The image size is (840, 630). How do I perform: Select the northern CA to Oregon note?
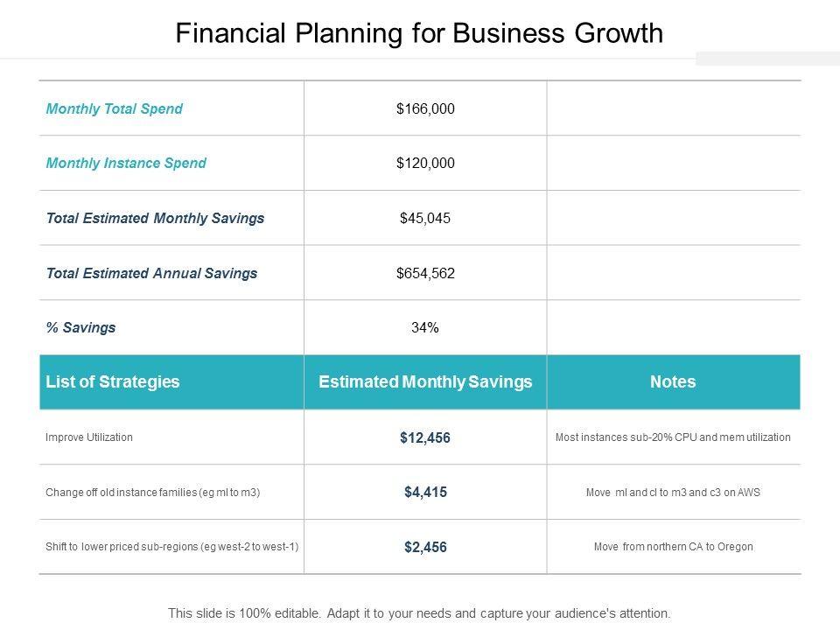click(x=673, y=547)
